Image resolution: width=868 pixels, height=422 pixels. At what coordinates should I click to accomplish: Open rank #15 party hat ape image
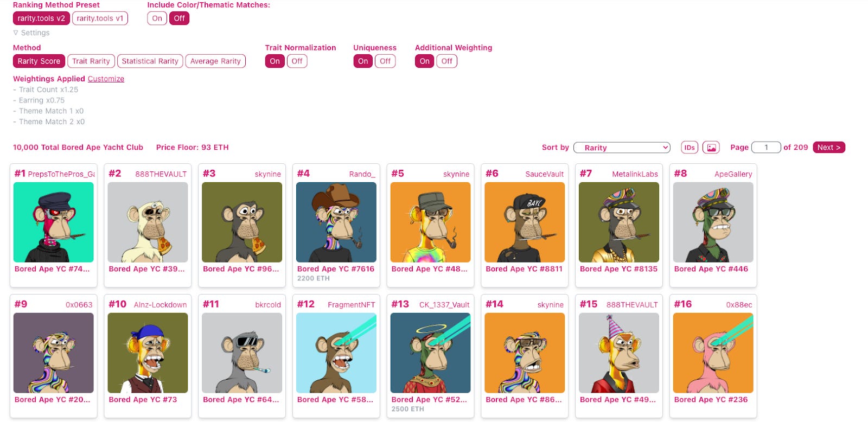pos(619,353)
